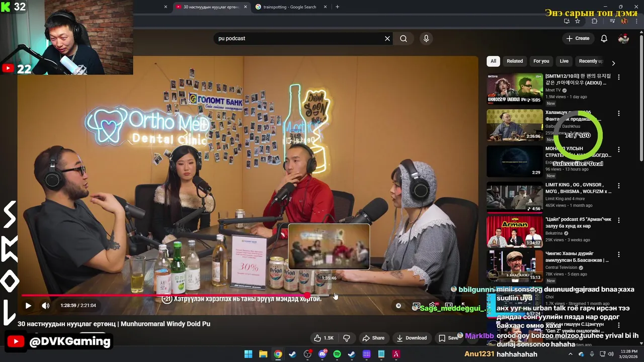
Task: Open options menu for LIMIT KING video
Action: pyautogui.click(x=619, y=186)
